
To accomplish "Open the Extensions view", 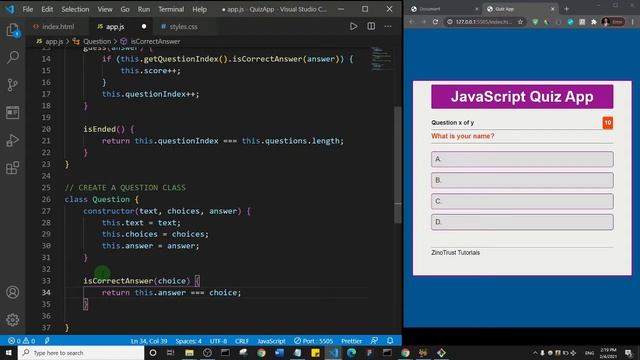I will (x=13, y=167).
